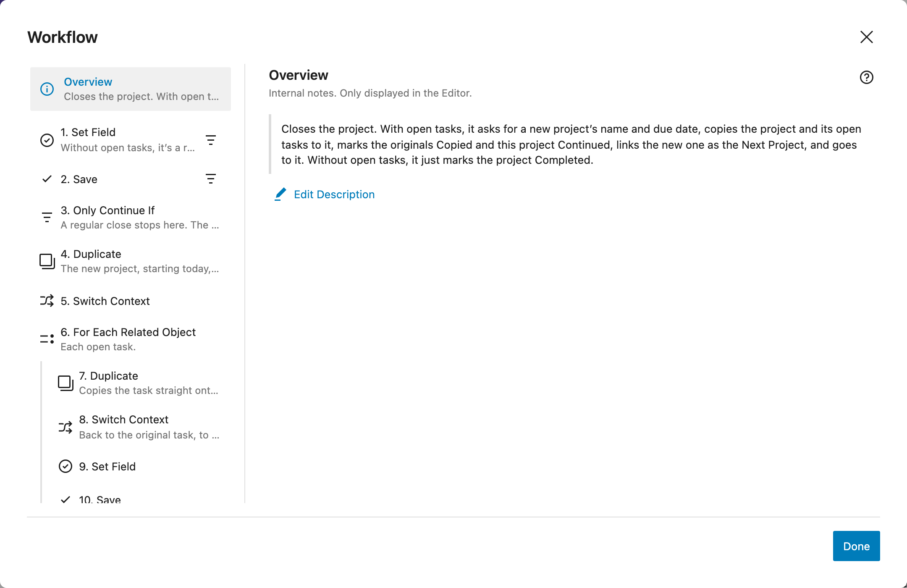Click the circled check icon of step 9
This screenshot has width=907, height=588.
click(66, 466)
